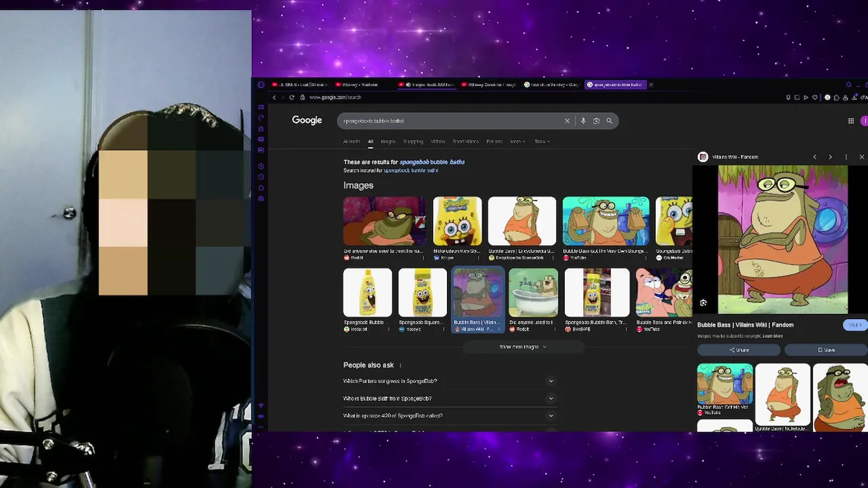Submit the search with the magnifier icon

coord(609,121)
